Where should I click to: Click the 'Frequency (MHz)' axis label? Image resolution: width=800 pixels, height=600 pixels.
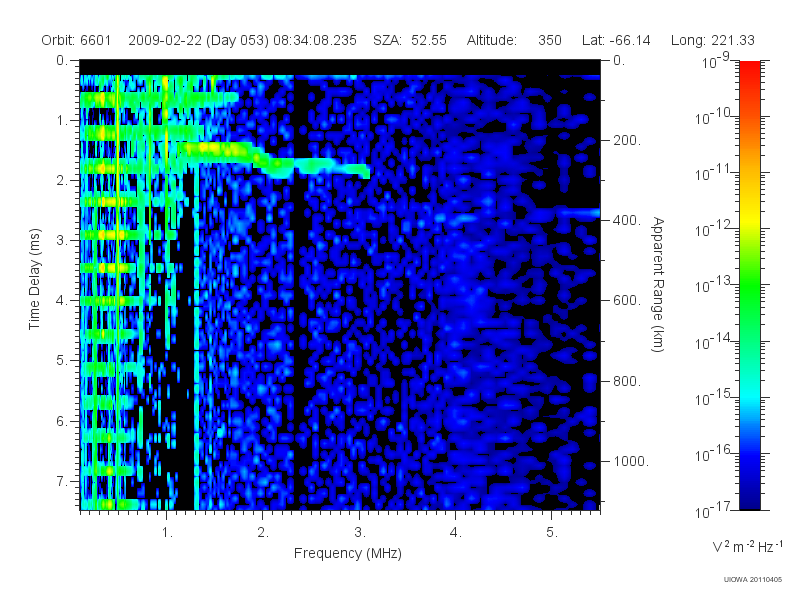(x=348, y=553)
